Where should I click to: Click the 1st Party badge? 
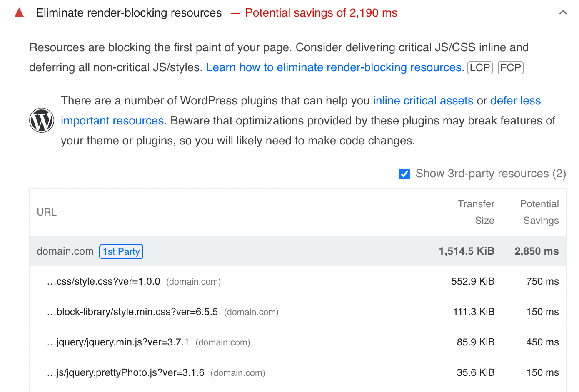point(121,251)
